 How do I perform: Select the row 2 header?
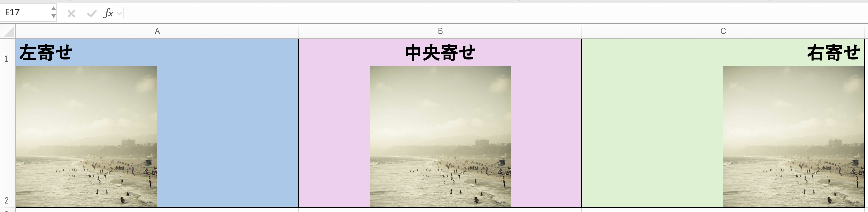(x=7, y=137)
